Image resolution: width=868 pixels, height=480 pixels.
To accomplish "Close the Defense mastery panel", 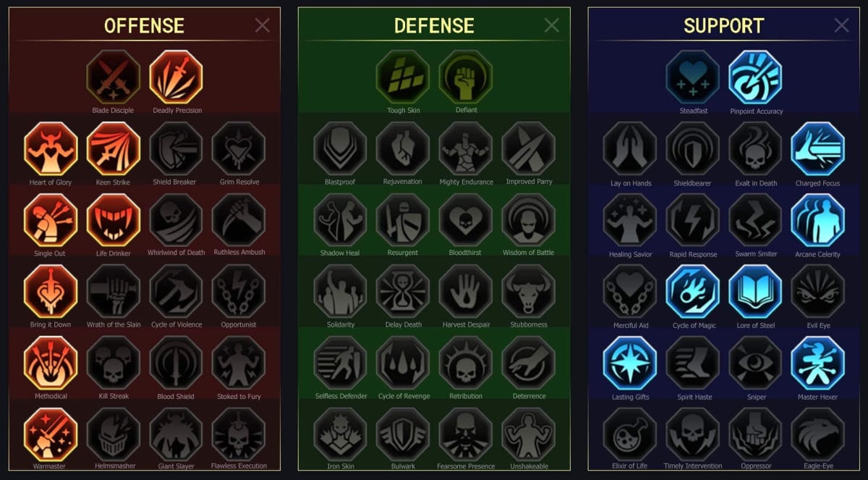I will (x=552, y=26).
